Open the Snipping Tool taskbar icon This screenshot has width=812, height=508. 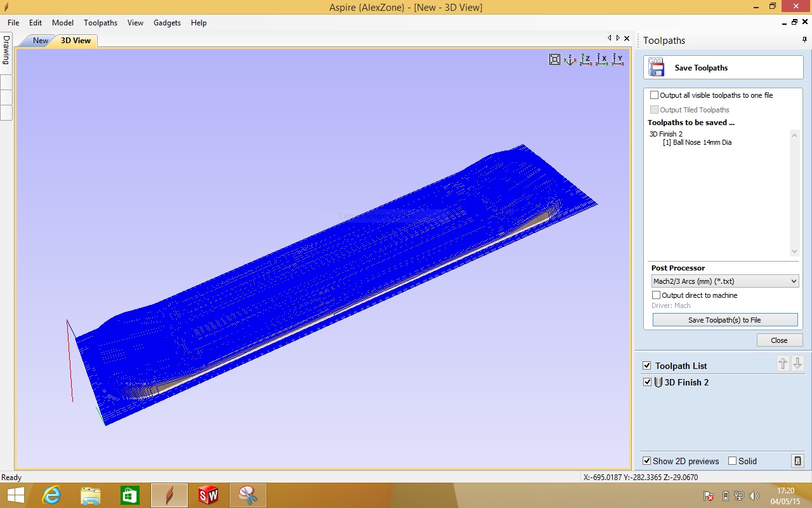click(x=248, y=495)
